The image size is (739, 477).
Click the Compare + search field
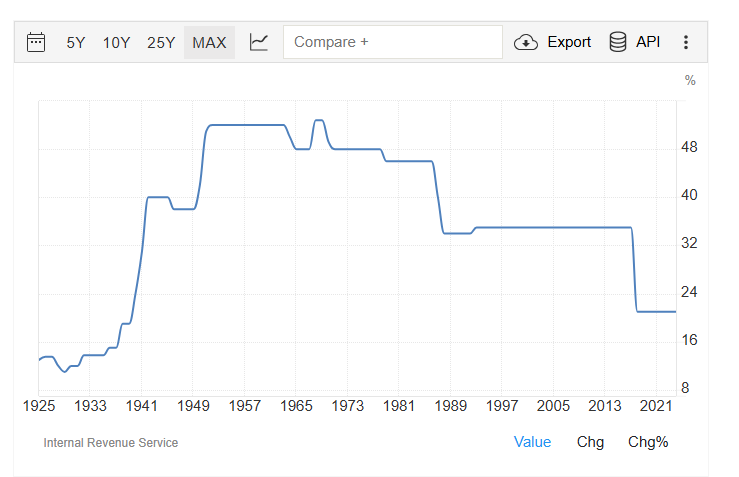click(x=393, y=42)
